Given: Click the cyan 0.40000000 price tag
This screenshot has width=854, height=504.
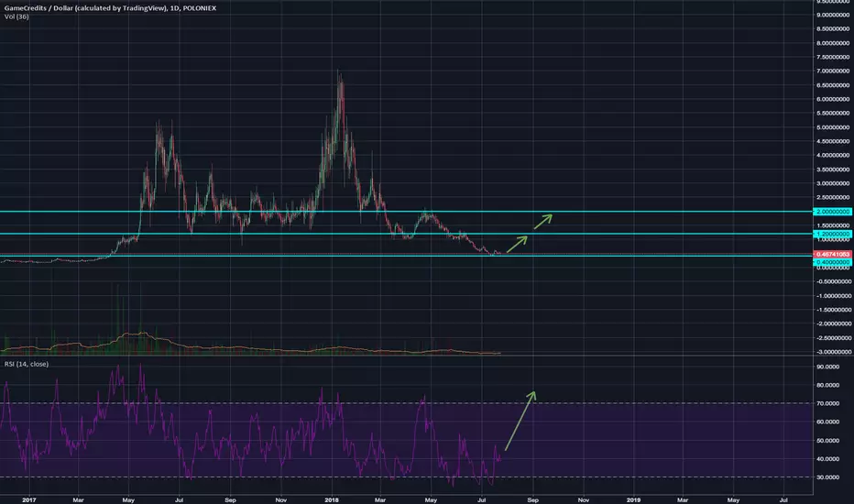Looking at the screenshot, I should [x=833, y=262].
